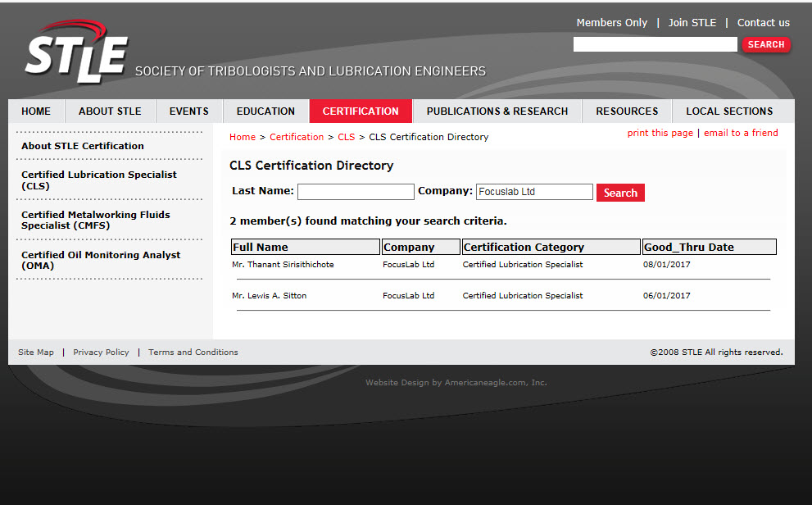Click the STLE logo

76,52
